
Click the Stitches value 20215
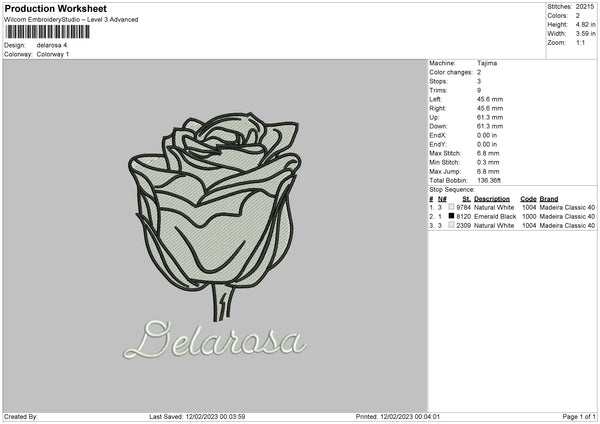pos(585,7)
